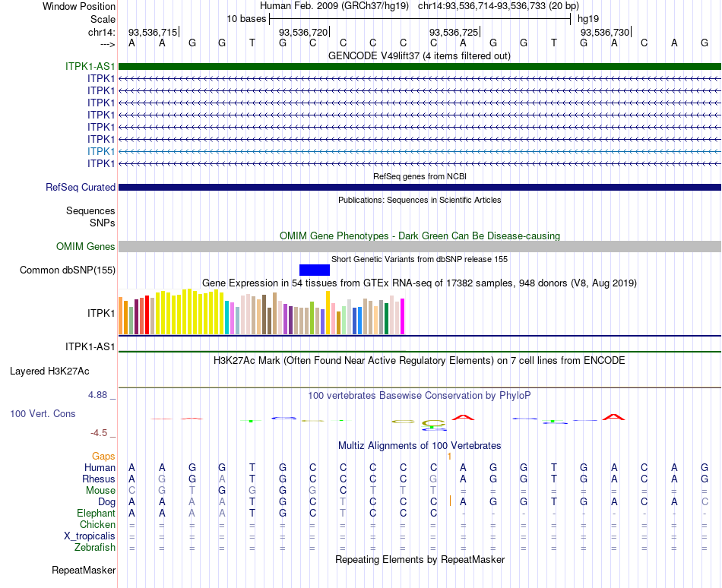
Task: Click Short Genetic Variants from dbSNP title
Action: (420, 260)
